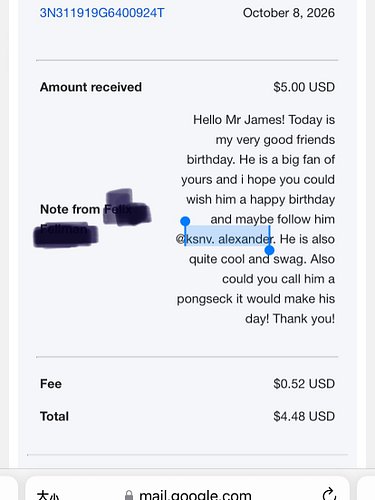The height and width of the screenshot is (500, 375).
Task: Tap the Hello Mr James greeting line
Action: pos(264,120)
